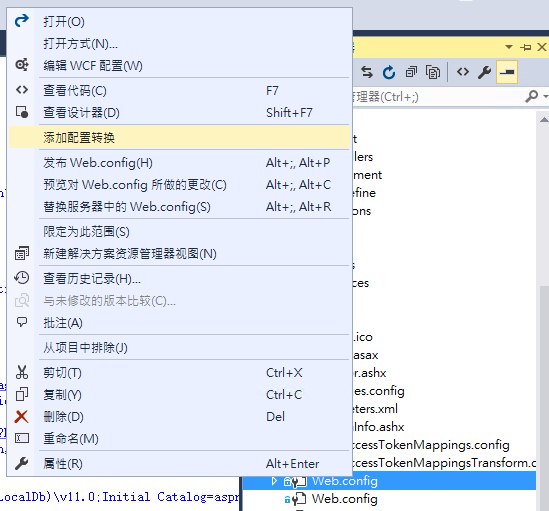Click the 编辑 WCF 配置 gear icon
This screenshot has height=511, width=549.
pyautogui.click(x=22, y=65)
